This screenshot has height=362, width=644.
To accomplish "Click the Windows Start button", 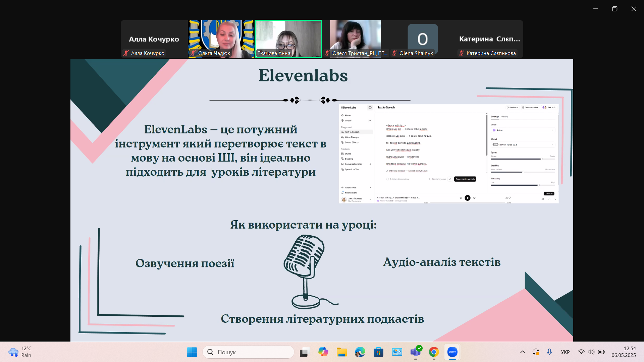I will click(x=192, y=352).
